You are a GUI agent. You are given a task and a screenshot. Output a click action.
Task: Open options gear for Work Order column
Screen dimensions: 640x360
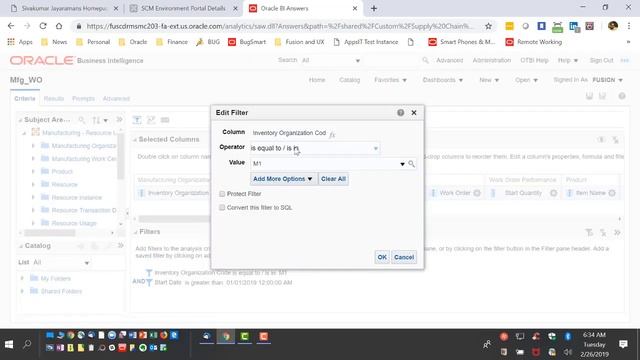click(x=477, y=193)
